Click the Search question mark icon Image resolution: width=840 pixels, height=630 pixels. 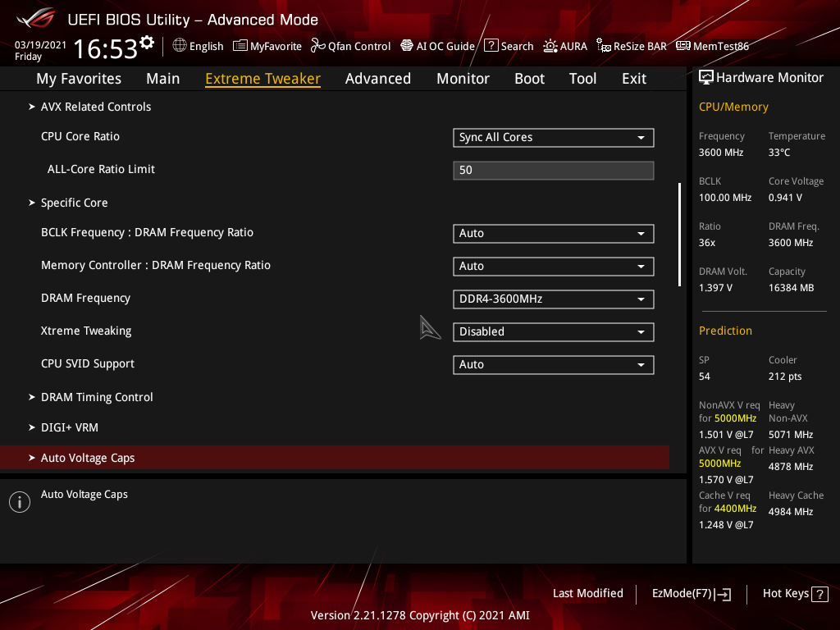[x=491, y=46]
